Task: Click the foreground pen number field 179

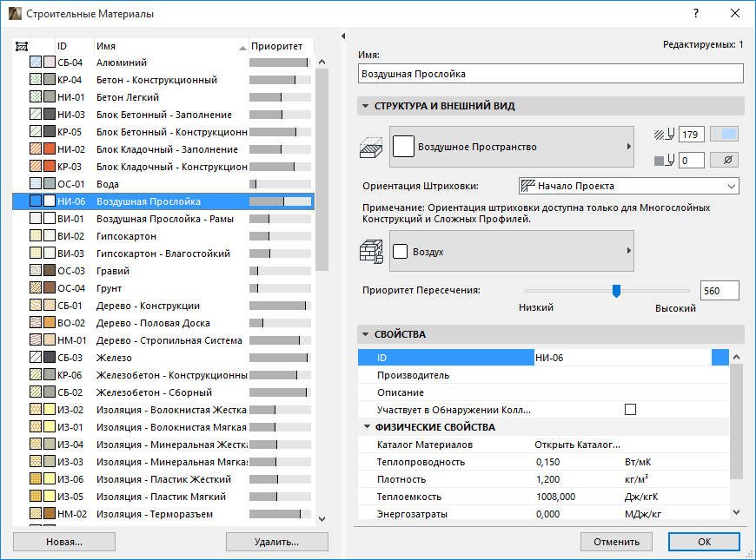Action: (692, 135)
